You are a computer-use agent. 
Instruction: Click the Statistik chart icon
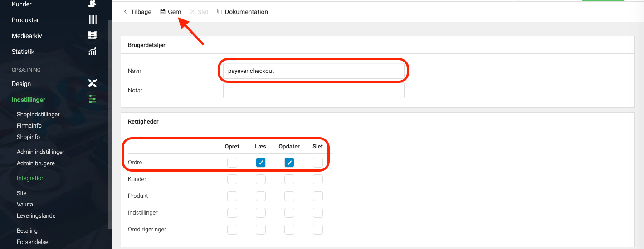pyautogui.click(x=92, y=51)
